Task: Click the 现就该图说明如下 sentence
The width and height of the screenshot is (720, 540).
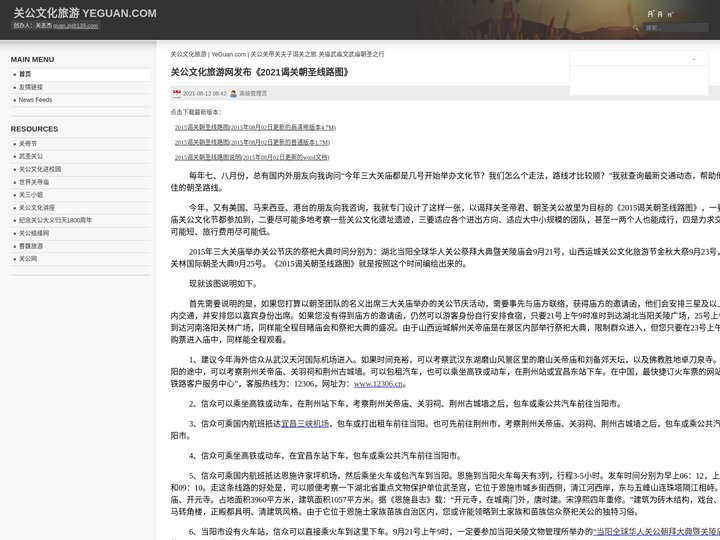Action: [223, 284]
